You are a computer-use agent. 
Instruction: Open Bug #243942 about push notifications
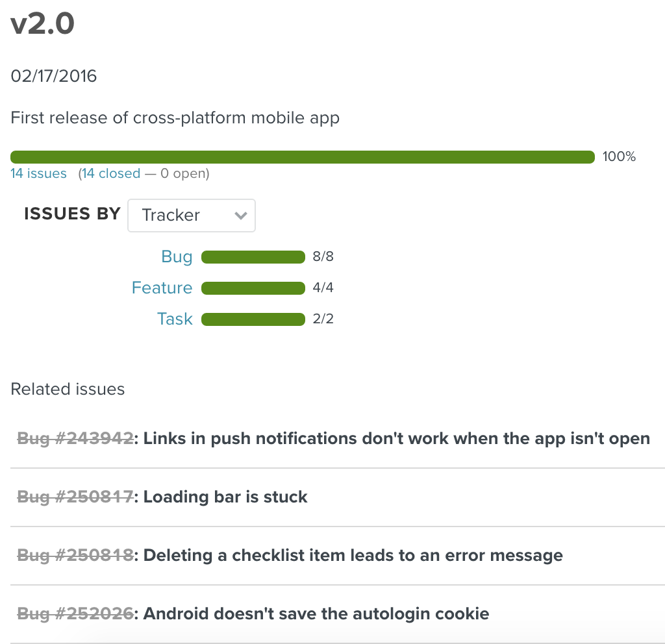tap(75, 439)
